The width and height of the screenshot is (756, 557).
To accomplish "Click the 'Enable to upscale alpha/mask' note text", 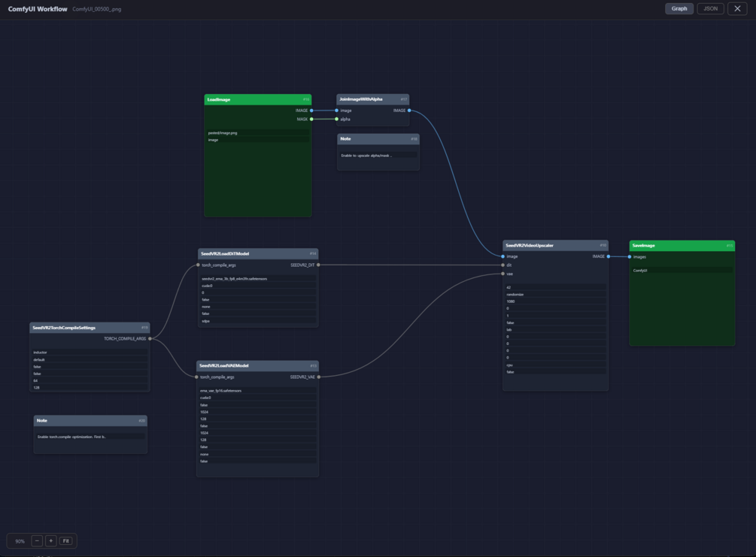I will [378, 156].
